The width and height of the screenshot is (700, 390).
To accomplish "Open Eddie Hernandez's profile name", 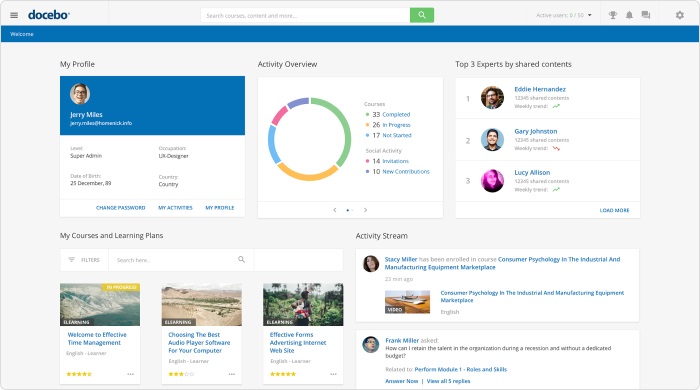I will pyautogui.click(x=540, y=89).
